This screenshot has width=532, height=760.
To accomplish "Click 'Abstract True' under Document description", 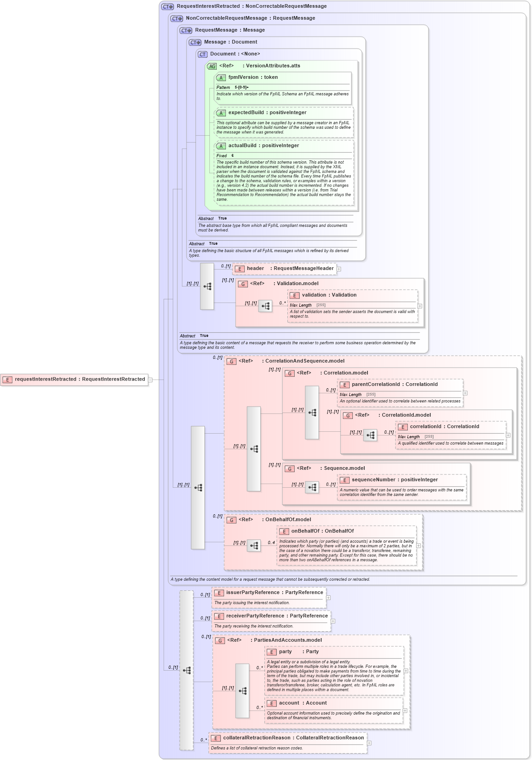I will [213, 219].
